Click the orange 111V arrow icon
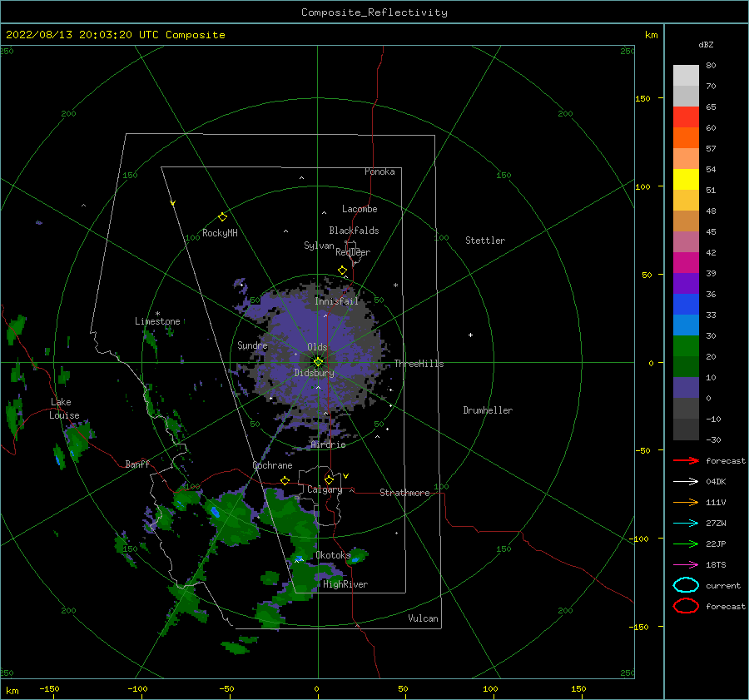The width and height of the screenshot is (749, 700). coord(686,502)
